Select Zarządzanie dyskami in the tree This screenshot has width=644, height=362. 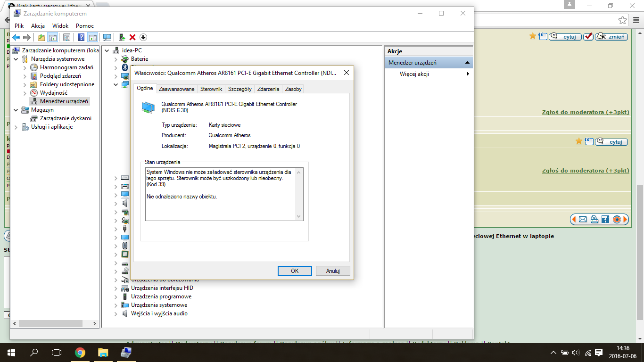click(66, 118)
